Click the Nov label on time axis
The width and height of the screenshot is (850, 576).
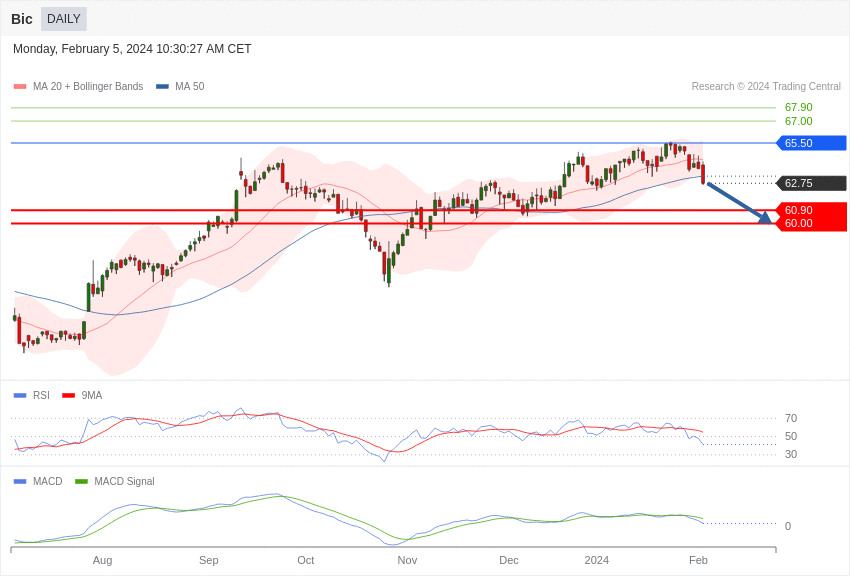[x=407, y=560]
